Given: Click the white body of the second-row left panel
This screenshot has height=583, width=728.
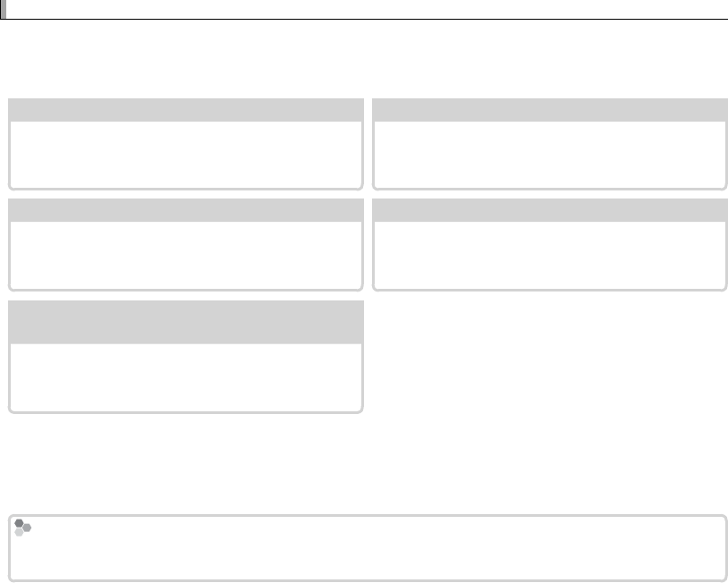Looking at the screenshot, I should click(x=186, y=255).
